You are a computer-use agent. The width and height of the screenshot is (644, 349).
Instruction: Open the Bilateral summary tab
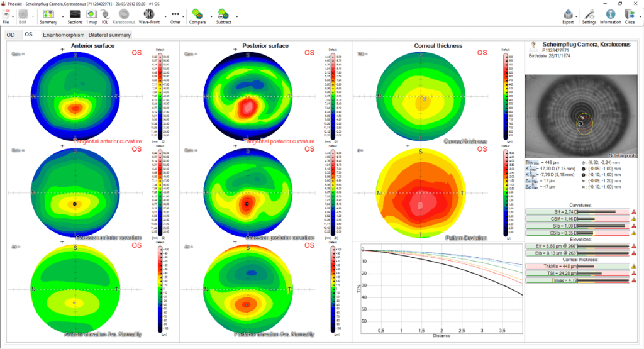pos(109,35)
